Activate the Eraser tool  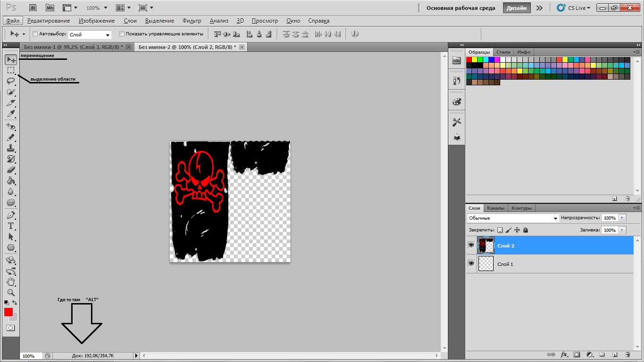(11, 170)
